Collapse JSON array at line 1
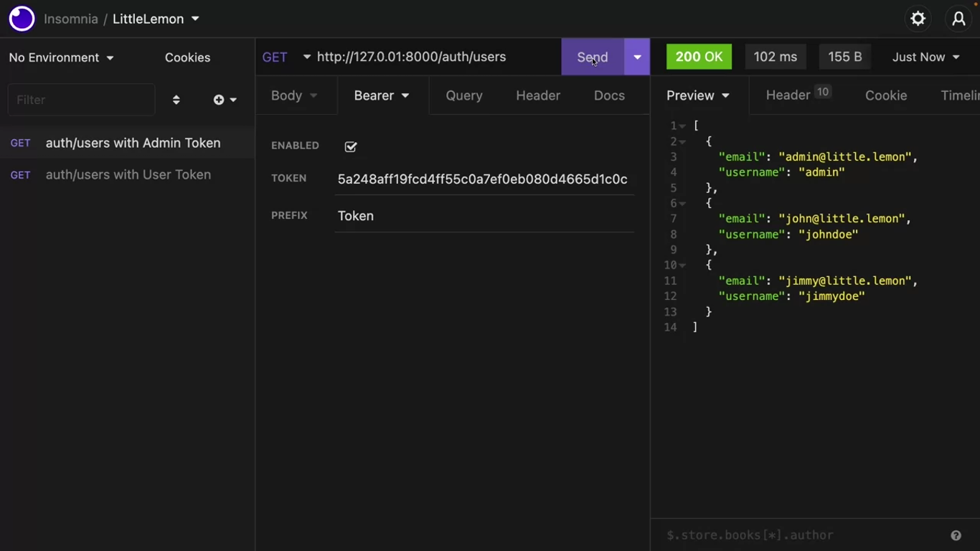The image size is (980, 551). pos(682,126)
